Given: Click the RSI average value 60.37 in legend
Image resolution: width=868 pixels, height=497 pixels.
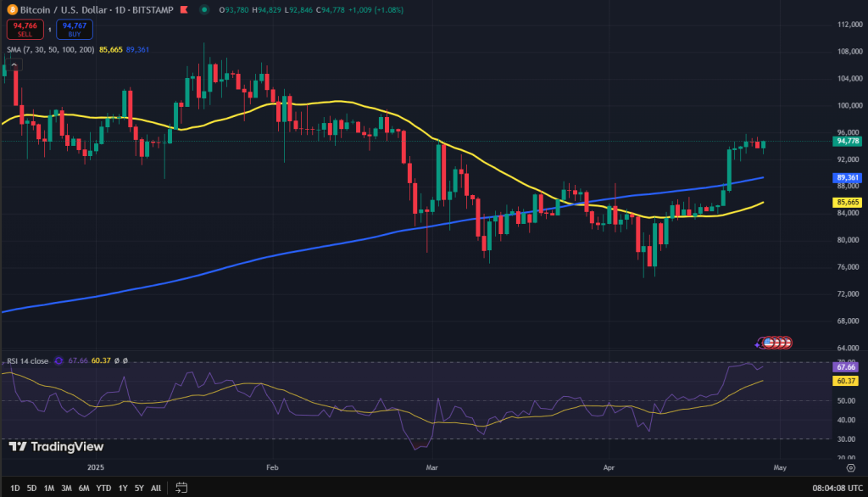Looking at the screenshot, I should tap(101, 360).
